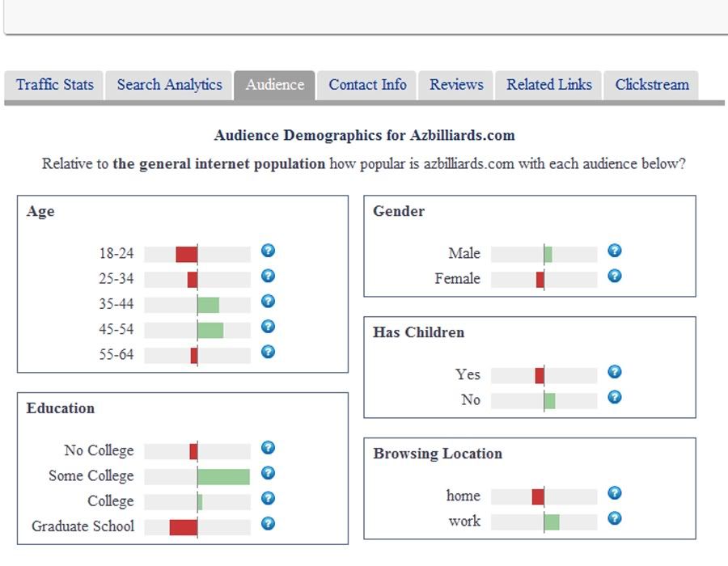This screenshot has height=566, width=728.
Task: Click the Has Children No bar
Action: click(x=544, y=401)
